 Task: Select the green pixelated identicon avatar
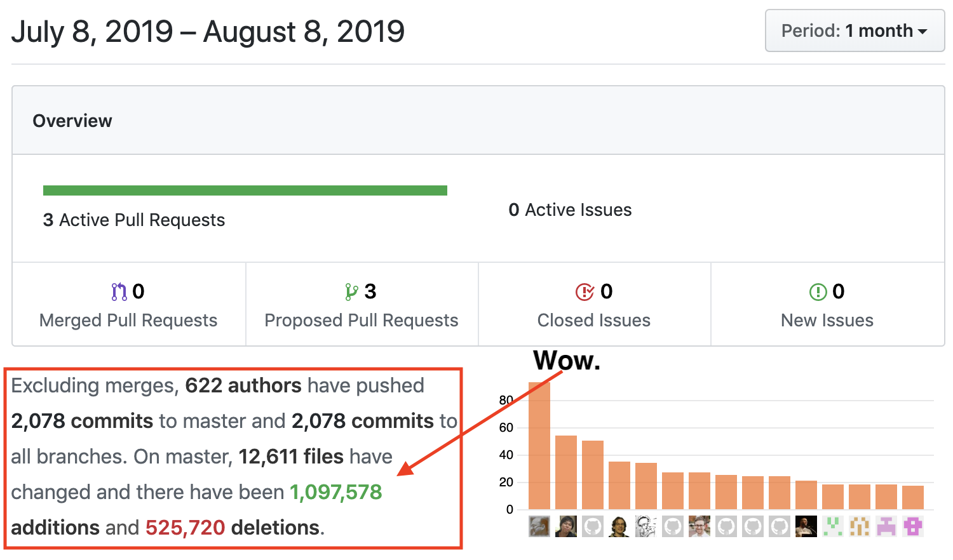(x=832, y=526)
